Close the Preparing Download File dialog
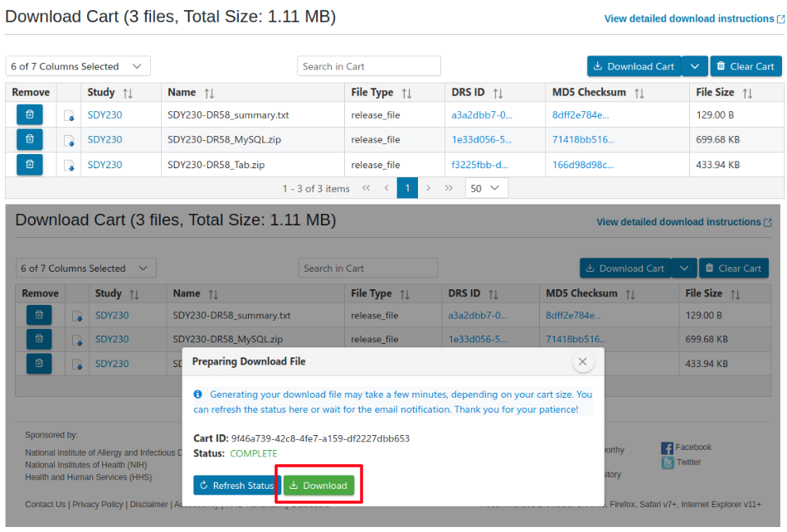Screen dimensions: 787x532 (582, 362)
